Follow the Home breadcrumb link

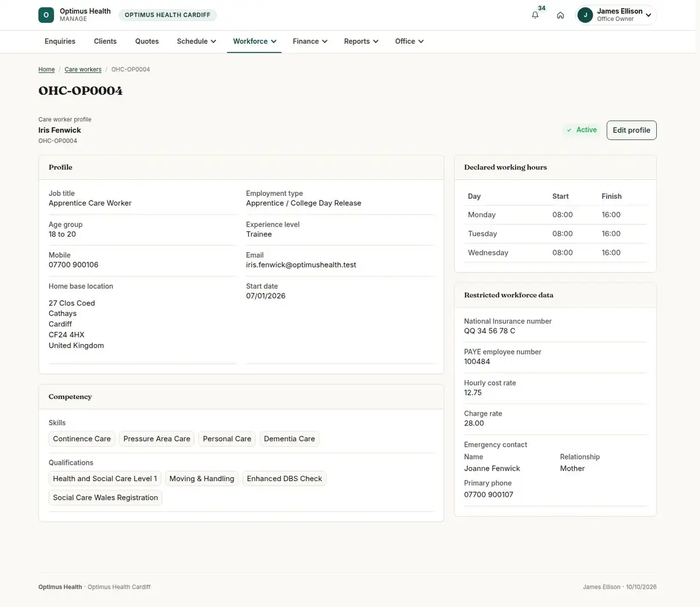tap(47, 69)
